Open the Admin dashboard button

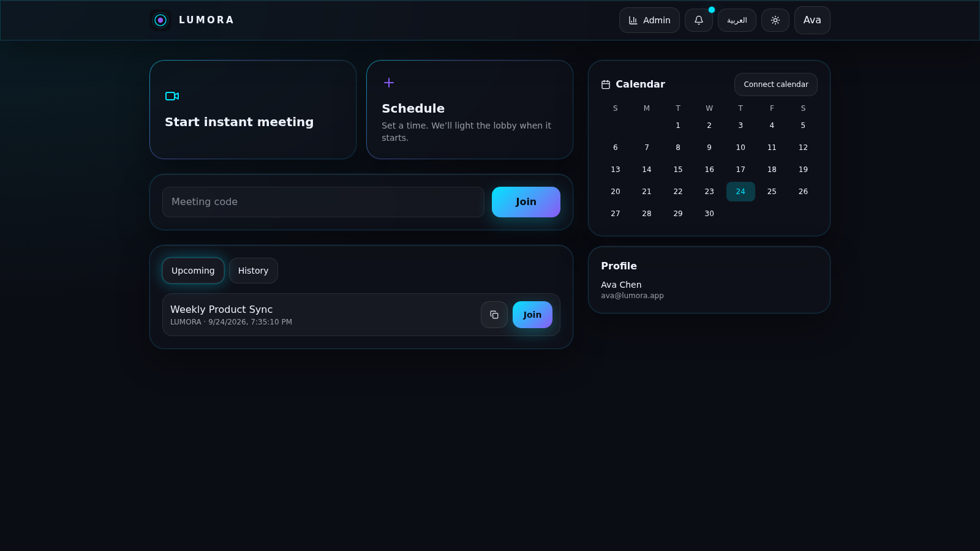point(649,20)
